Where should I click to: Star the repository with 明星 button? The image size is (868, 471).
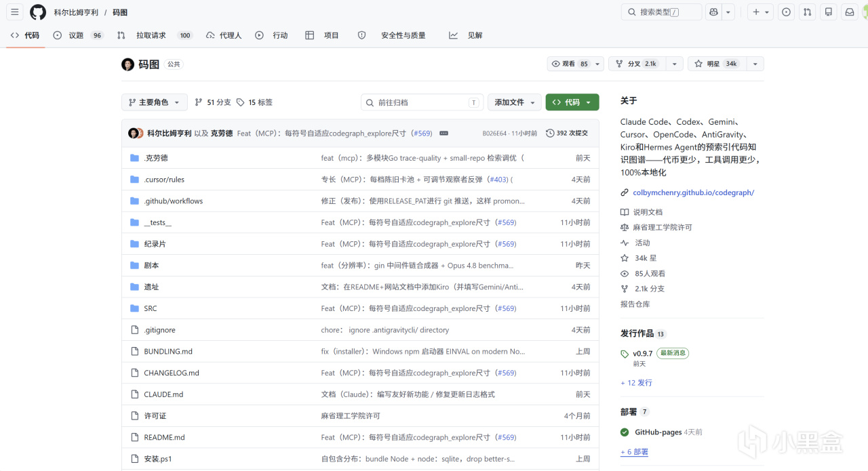pyautogui.click(x=717, y=64)
